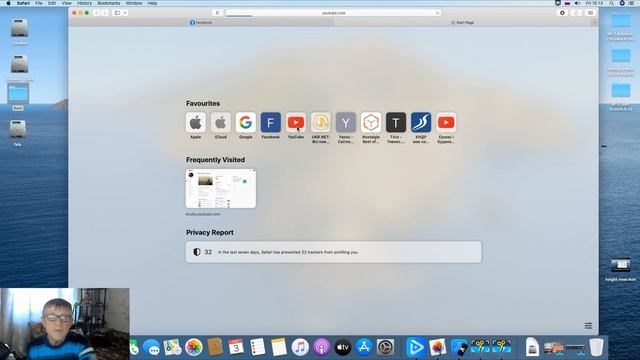Viewport: 640px width, 360px height.
Task: Click the volume icon in menu bar
Action: click(577, 3)
